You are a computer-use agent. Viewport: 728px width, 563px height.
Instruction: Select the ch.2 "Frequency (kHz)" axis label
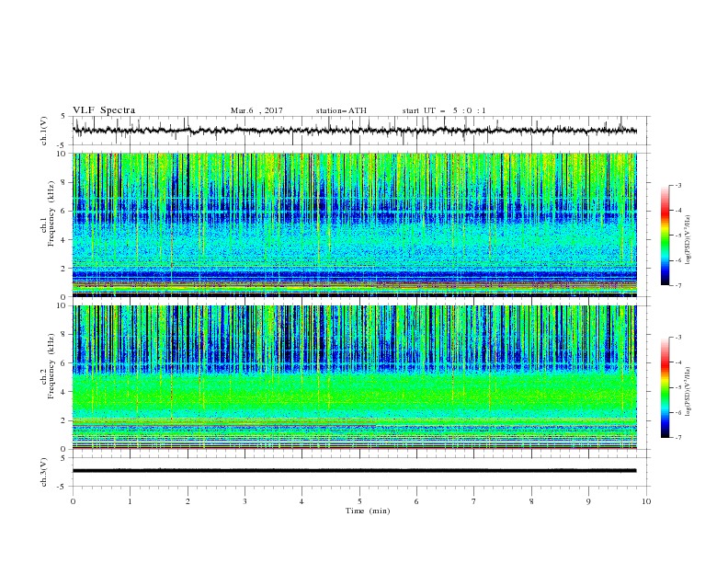tap(51, 366)
